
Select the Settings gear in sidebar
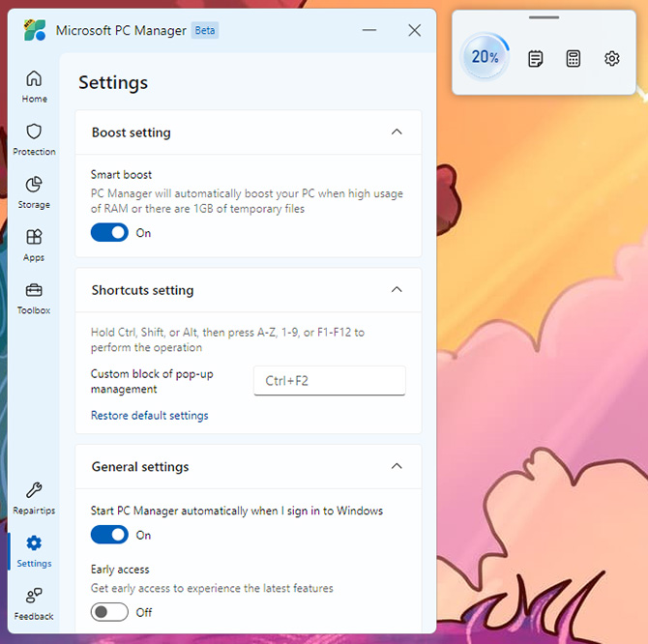tap(34, 551)
